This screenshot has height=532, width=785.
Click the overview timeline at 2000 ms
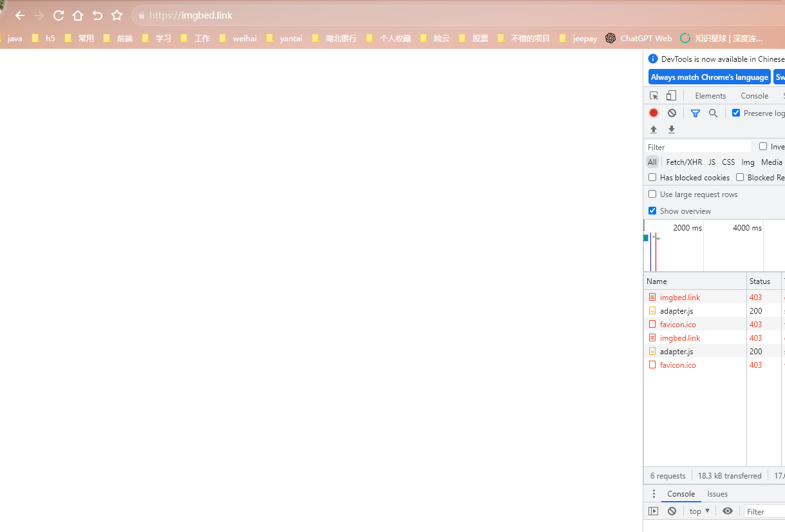tap(687, 228)
